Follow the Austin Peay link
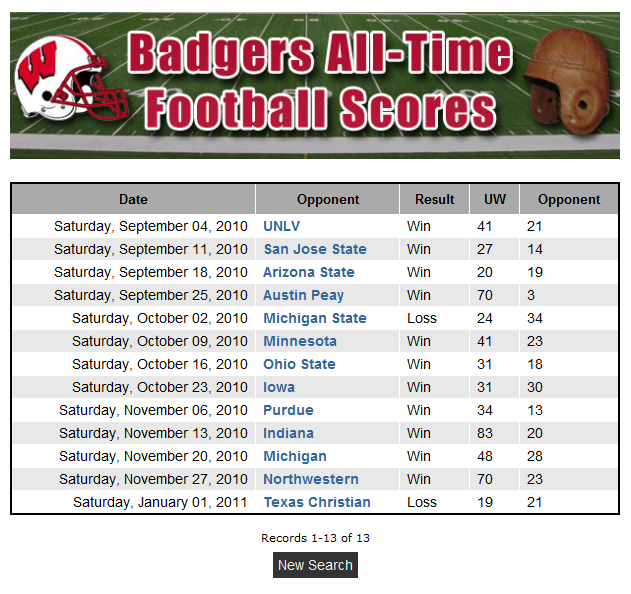631x594 pixels. (303, 295)
